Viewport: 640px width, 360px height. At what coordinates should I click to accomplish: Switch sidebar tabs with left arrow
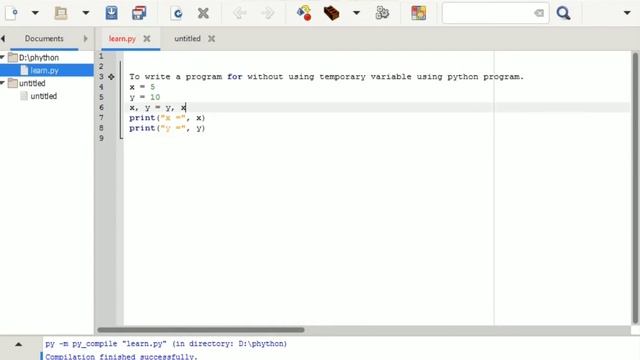click(3, 39)
